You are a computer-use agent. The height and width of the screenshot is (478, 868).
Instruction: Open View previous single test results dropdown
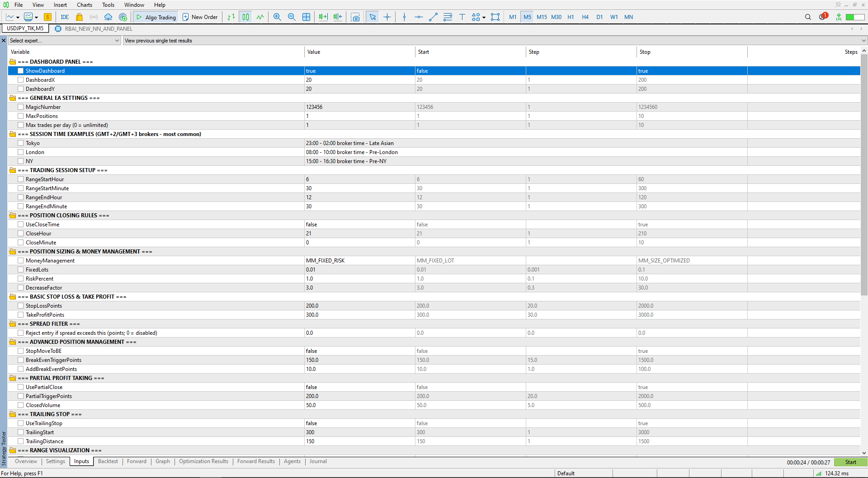coord(495,41)
